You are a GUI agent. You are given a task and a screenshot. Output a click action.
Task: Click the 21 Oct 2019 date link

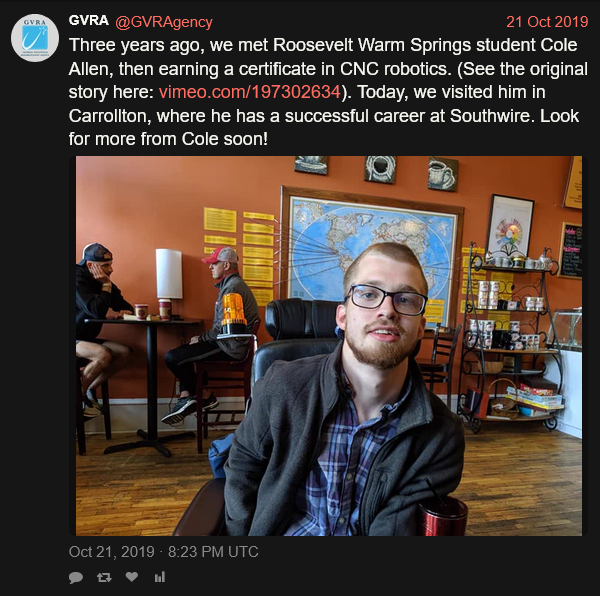547,22
